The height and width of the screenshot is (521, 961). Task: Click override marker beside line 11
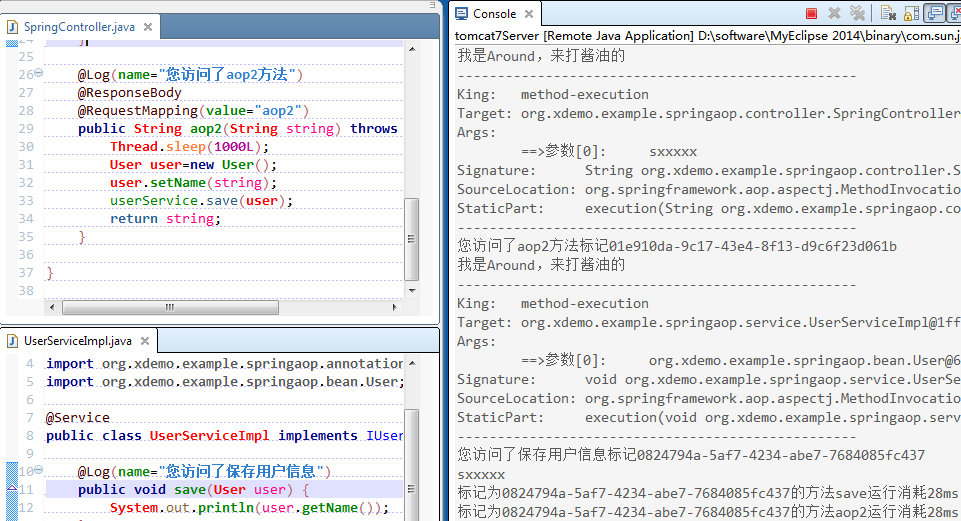pos(12,489)
